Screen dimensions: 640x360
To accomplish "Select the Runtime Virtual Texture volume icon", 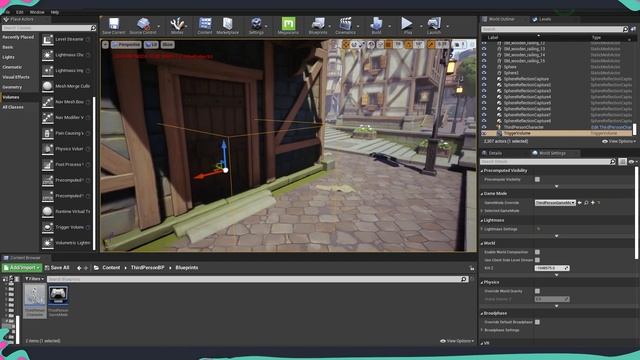I will click(47, 211).
